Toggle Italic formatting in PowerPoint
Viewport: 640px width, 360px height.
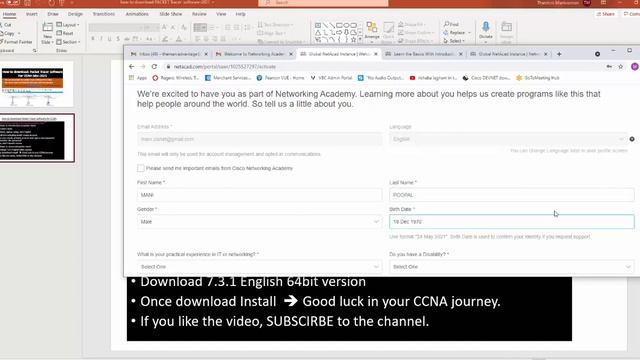(101, 39)
